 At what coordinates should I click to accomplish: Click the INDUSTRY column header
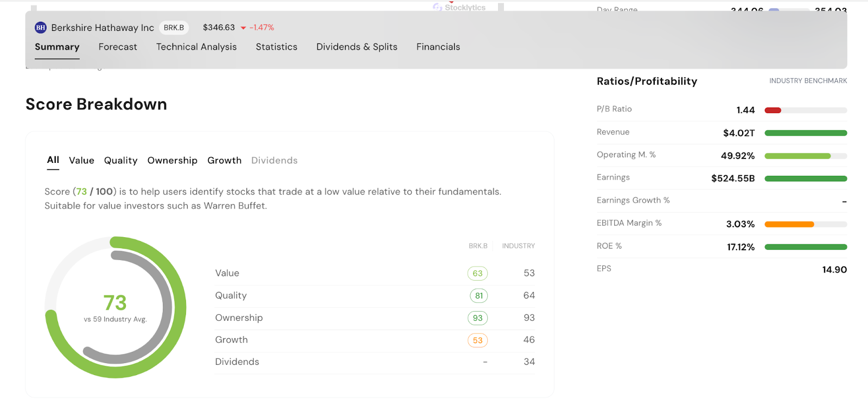(x=518, y=246)
